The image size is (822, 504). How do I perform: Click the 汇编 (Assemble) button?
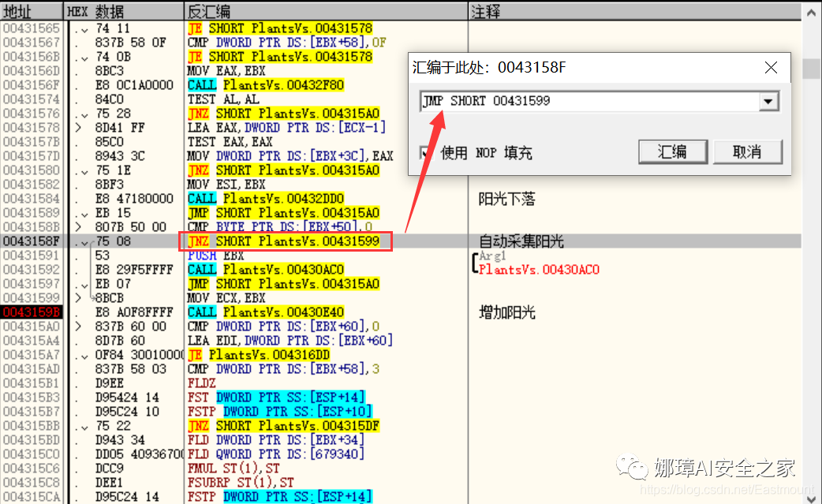[x=673, y=152]
